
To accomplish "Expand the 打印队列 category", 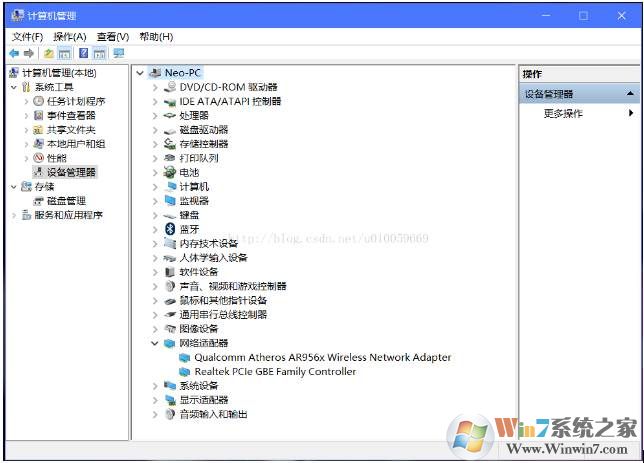I will pos(155,158).
